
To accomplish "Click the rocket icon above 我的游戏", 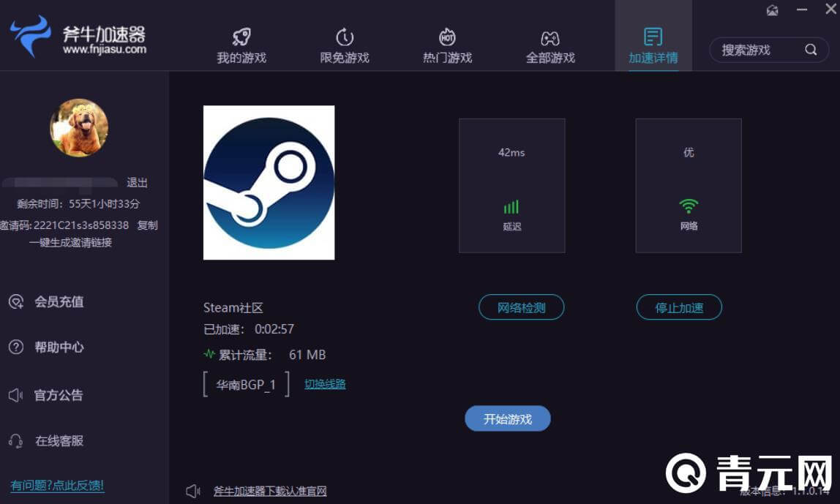I will pyautogui.click(x=241, y=37).
